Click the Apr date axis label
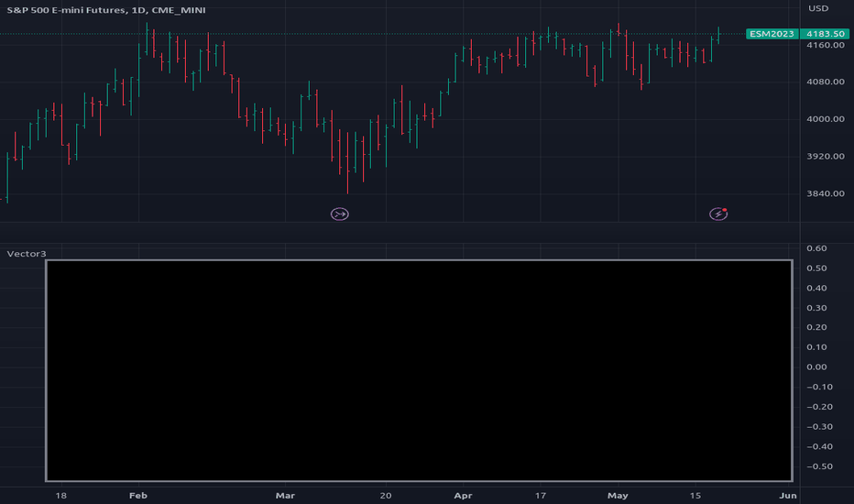Viewport: 854px width, 504px height. click(x=463, y=495)
